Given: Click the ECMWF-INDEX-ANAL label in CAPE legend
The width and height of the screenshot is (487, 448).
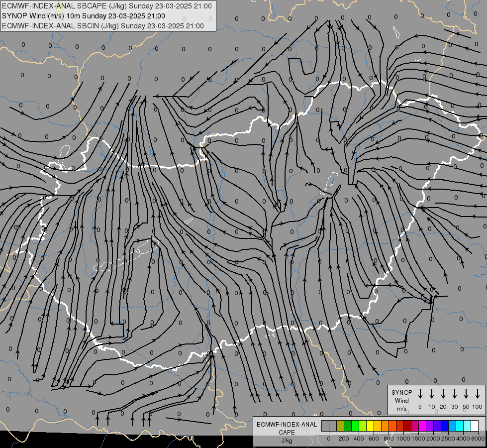Looking at the screenshot, I should tap(287, 425).
